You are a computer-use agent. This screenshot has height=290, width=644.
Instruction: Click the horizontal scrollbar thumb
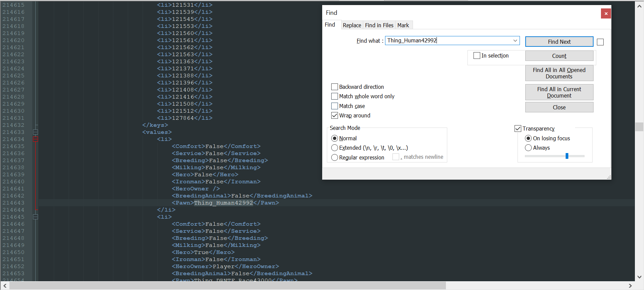(x=228, y=286)
